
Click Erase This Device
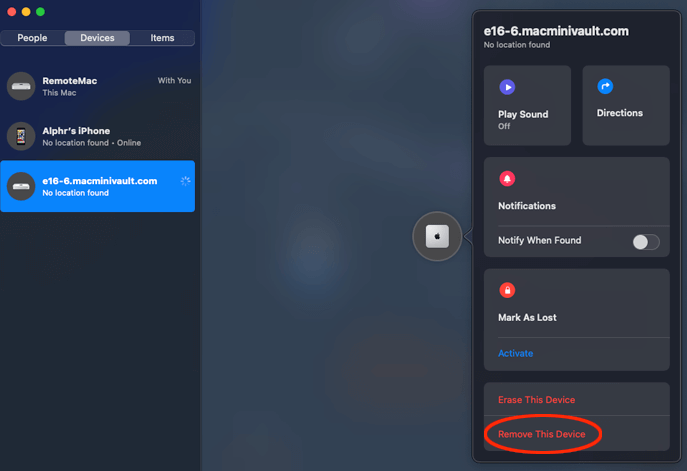[x=536, y=400]
